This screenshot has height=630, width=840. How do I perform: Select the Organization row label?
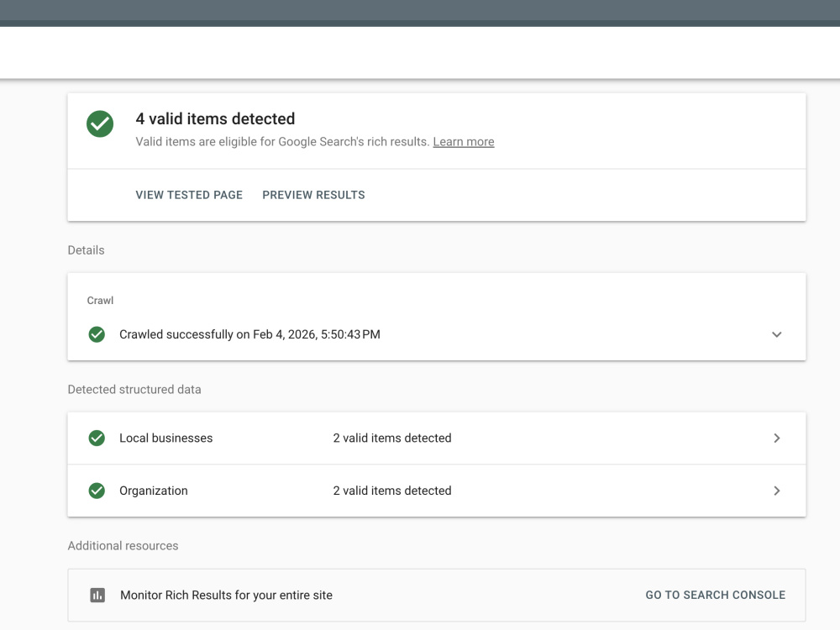coord(154,491)
